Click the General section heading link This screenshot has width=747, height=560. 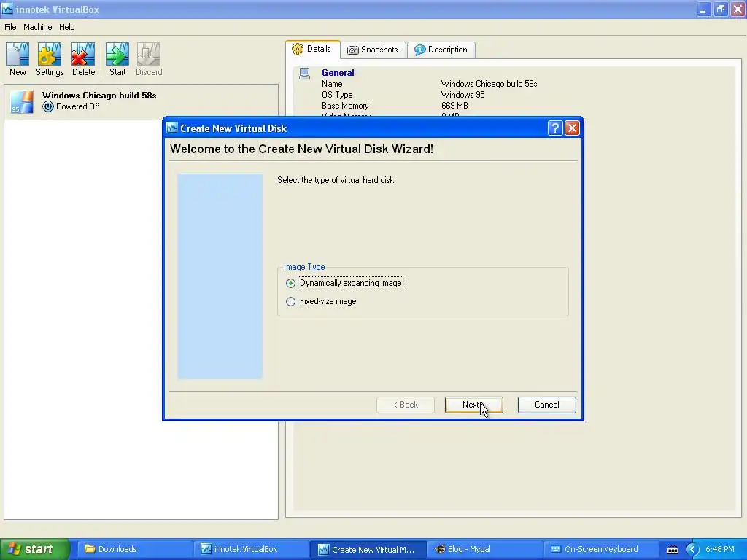(338, 73)
